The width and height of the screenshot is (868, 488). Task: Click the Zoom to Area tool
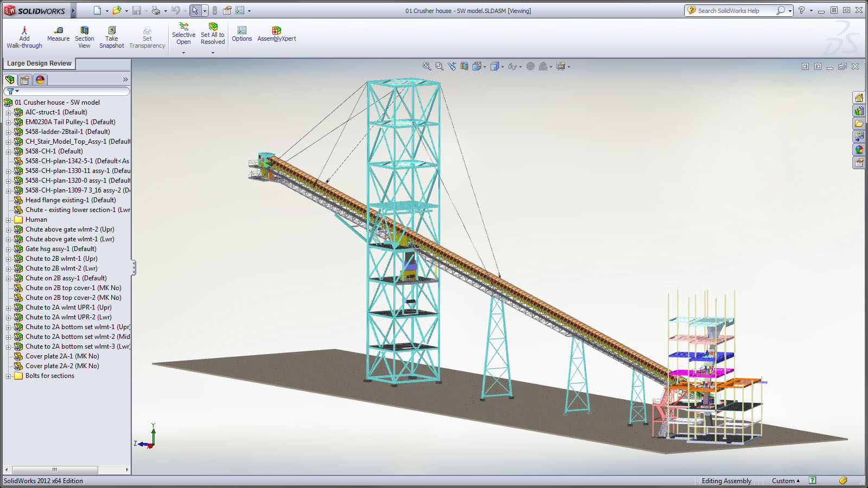pyautogui.click(x=439, y=66)
